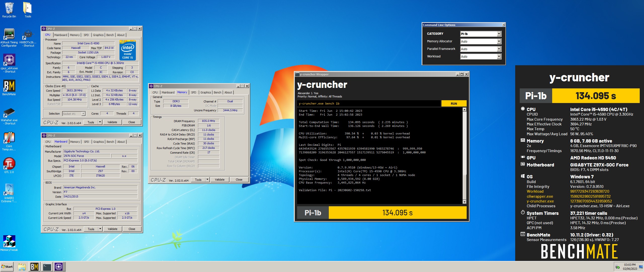Open the GTL 2.0 desktop icon
This screenshot has height=272, width=644.
tap(9, 165)
